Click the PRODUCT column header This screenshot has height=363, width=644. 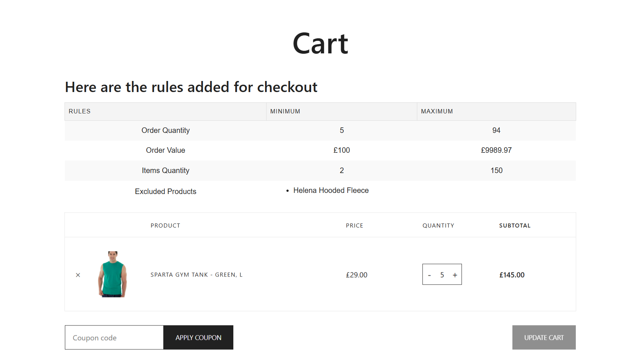(x=165, y=225)
